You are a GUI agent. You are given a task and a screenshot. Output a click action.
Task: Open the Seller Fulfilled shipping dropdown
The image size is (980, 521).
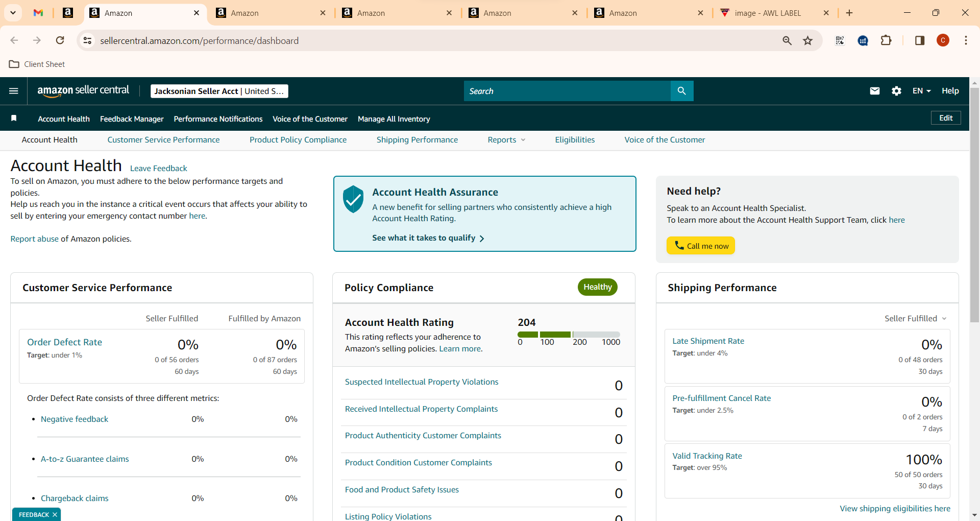(916, 319)
